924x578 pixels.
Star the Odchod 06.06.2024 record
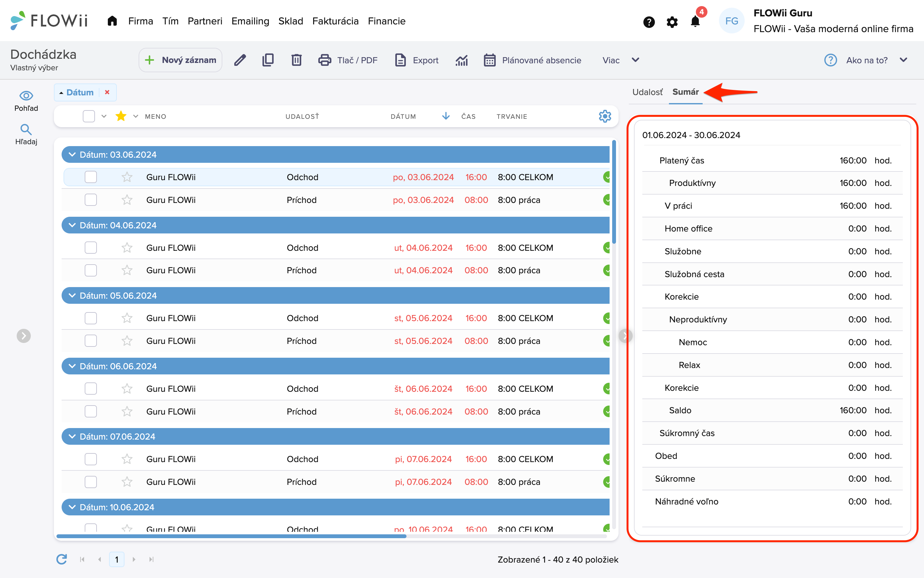pos(127,389)
